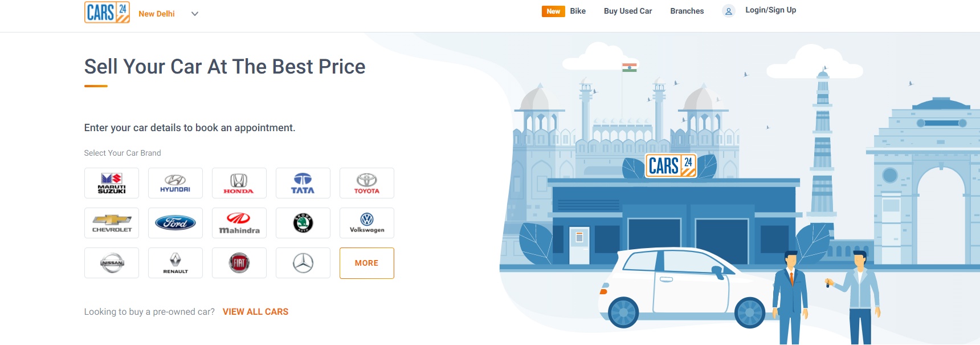Click the CARS24 logo in header
This screenshot has height=345, width=980.
tap(107, 12)
